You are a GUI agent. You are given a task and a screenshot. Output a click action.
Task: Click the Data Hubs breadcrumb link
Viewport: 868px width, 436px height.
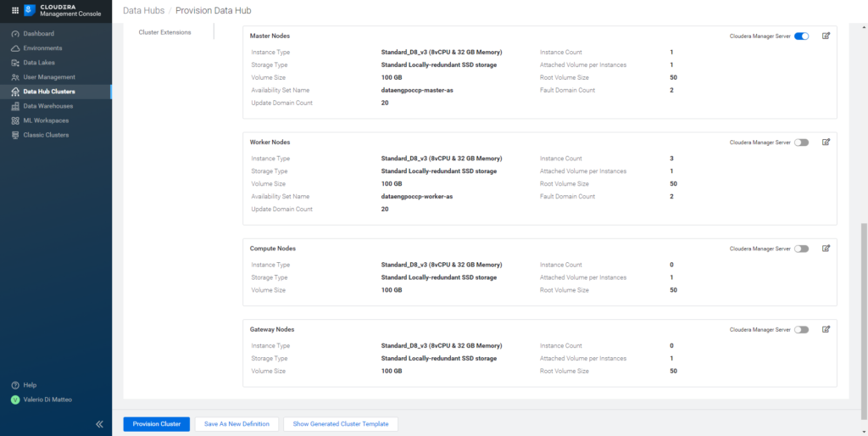tap(142, 10)
